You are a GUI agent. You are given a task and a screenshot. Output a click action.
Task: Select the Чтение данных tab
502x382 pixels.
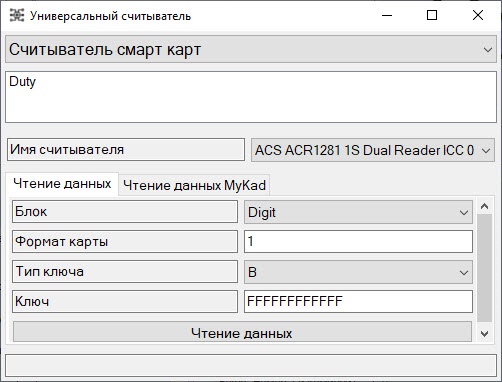62,184
